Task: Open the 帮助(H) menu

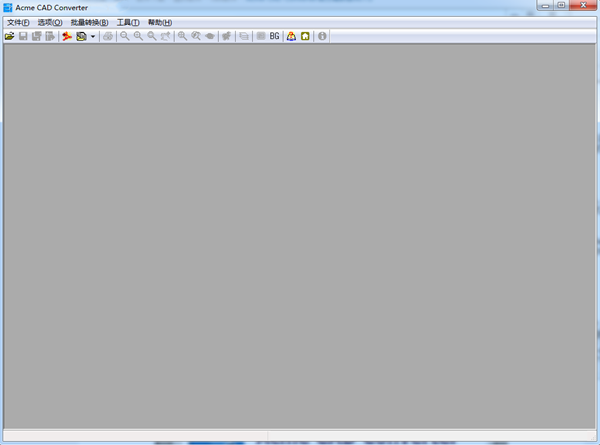Action: 160,23
